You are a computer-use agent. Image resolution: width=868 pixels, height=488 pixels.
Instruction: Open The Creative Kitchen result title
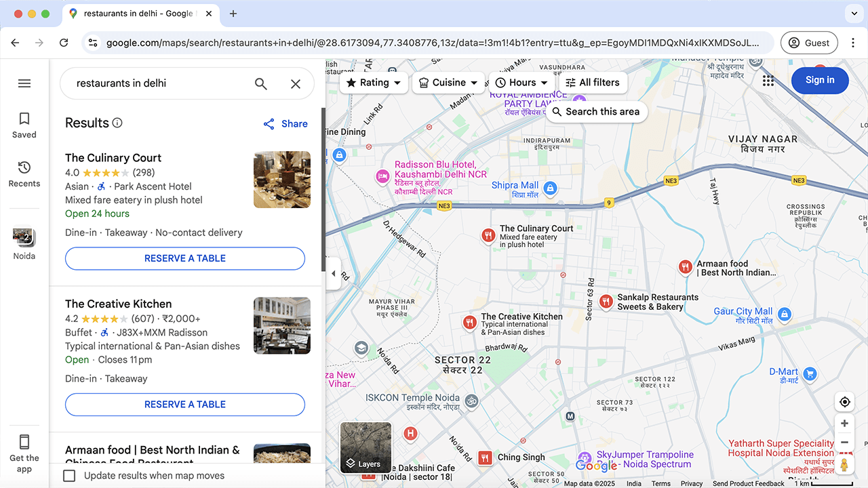click(119, 304)
